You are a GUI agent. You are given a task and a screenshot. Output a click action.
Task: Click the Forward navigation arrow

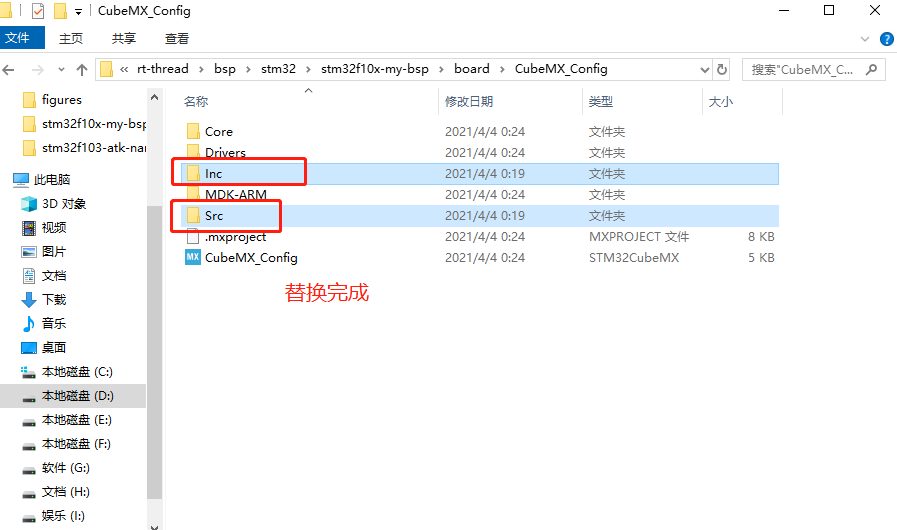click(x=38, y=70)
